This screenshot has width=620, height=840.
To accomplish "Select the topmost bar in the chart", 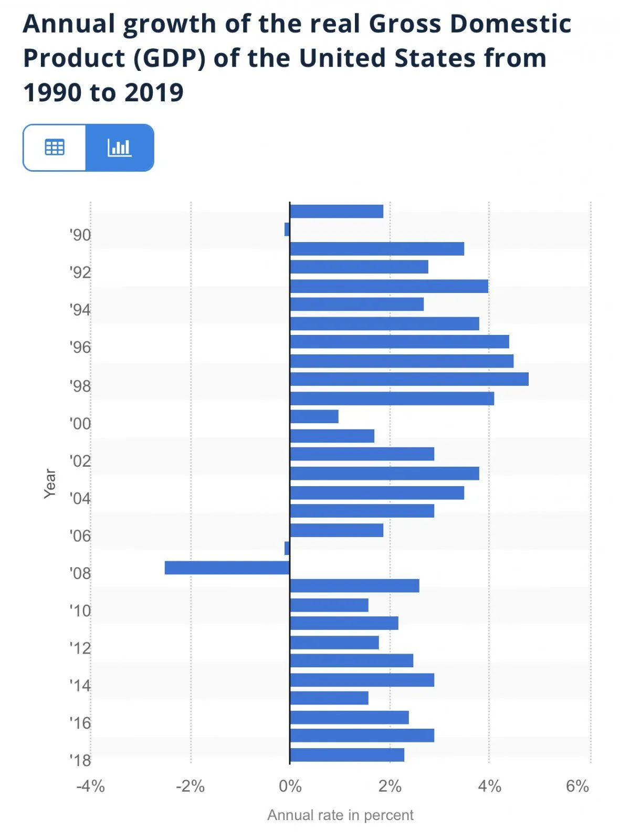I will pos(337,211).
